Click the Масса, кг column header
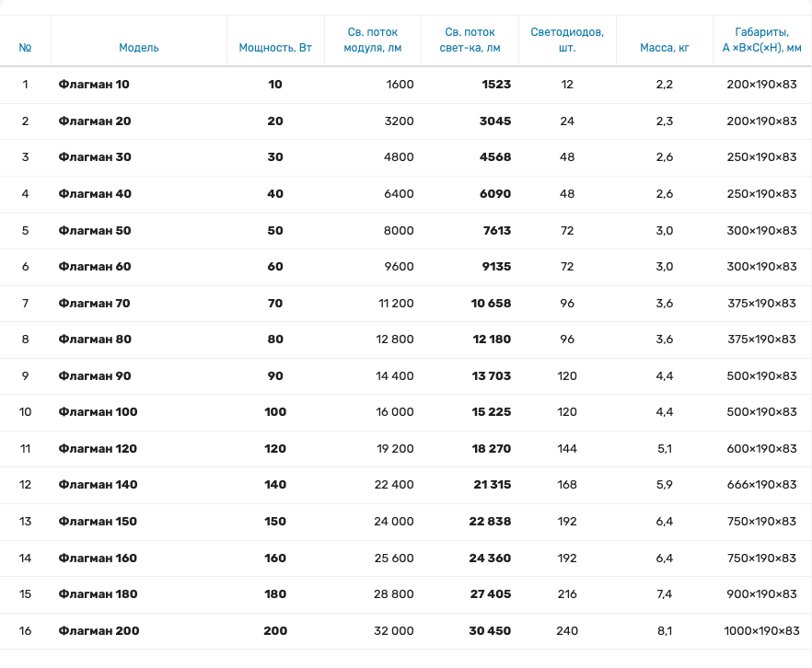812x668 pixels. (x=665, y=48)
